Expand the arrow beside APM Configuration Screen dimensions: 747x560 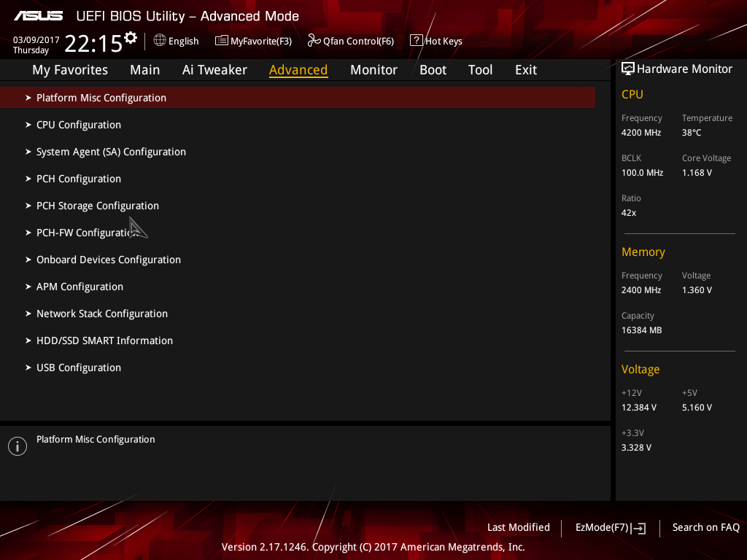coord(28,287)
